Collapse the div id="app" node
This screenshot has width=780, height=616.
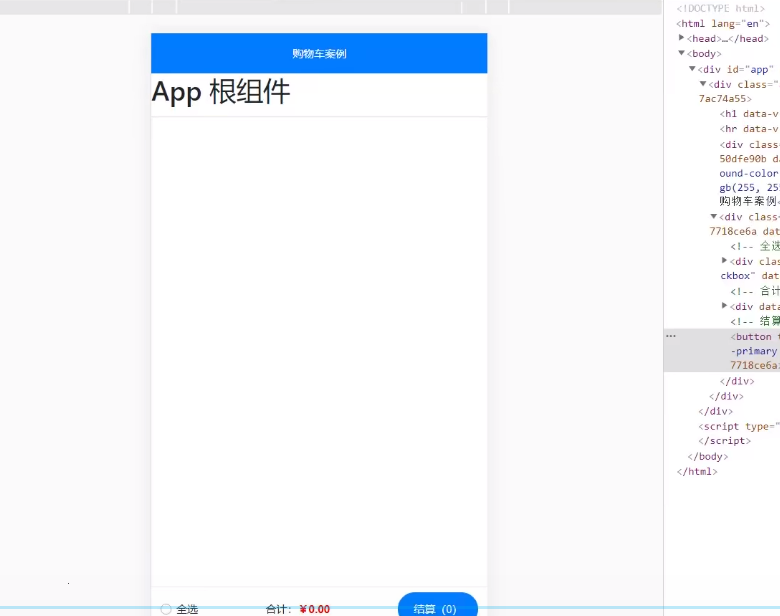[692, 69]
